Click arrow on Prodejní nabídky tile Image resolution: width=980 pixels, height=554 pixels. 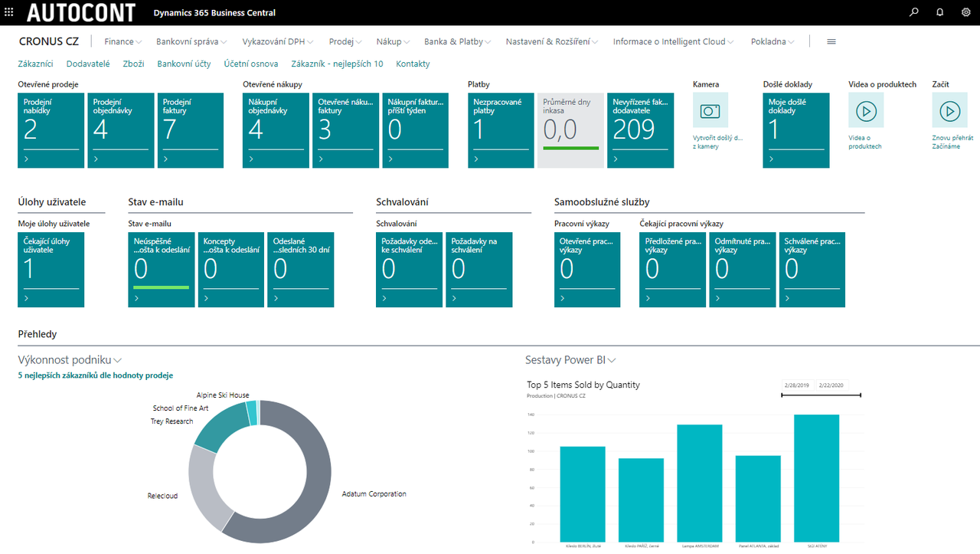[27, 159]
